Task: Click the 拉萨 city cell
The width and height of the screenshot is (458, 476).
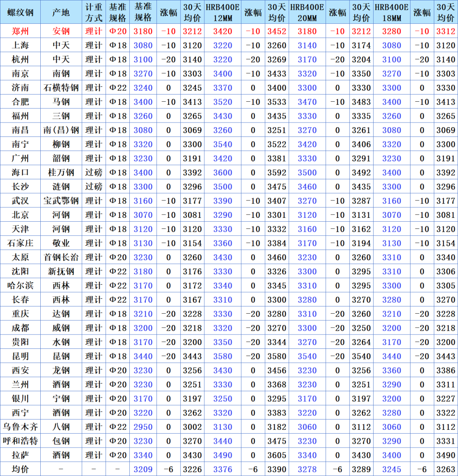Action: [20, 455]
